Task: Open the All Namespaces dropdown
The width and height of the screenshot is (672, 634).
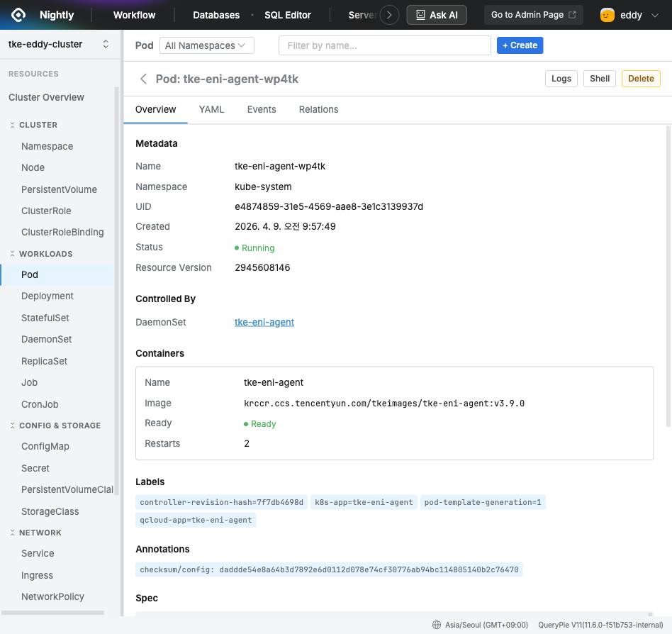Action: (207, 45)
